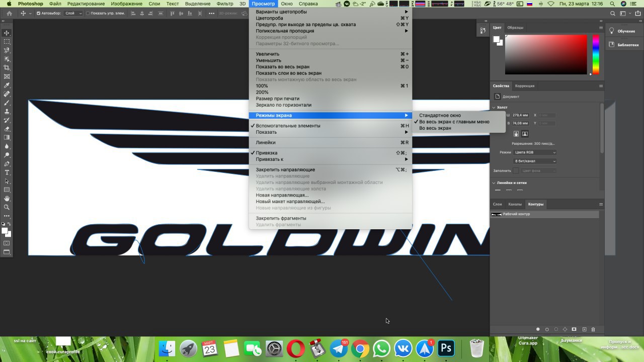
Task: Create new path icon
Action: coord(584,329)
